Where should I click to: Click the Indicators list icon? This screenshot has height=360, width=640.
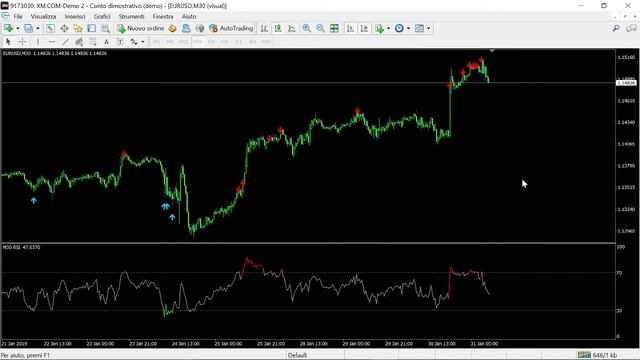click(x=380, y=28)
